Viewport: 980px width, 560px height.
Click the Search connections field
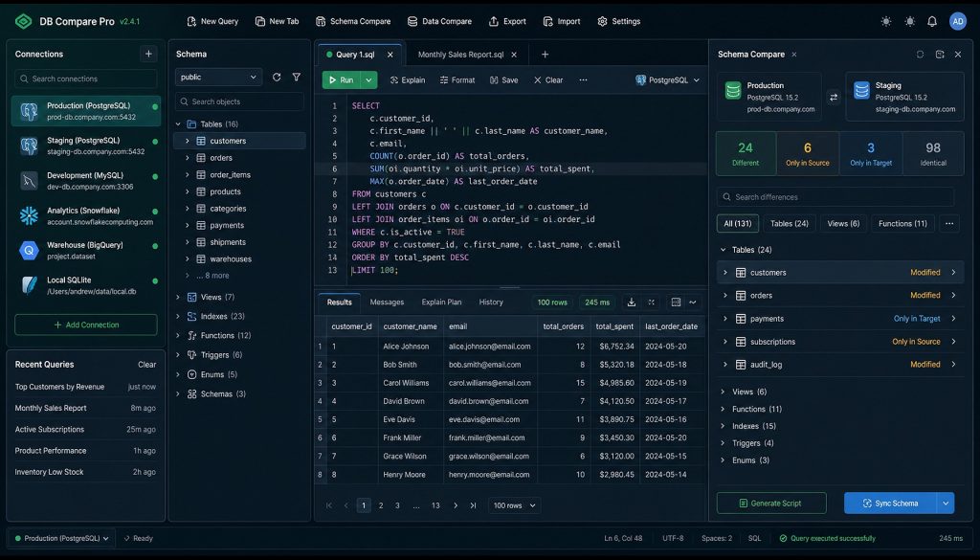click(x=86, y=78)
